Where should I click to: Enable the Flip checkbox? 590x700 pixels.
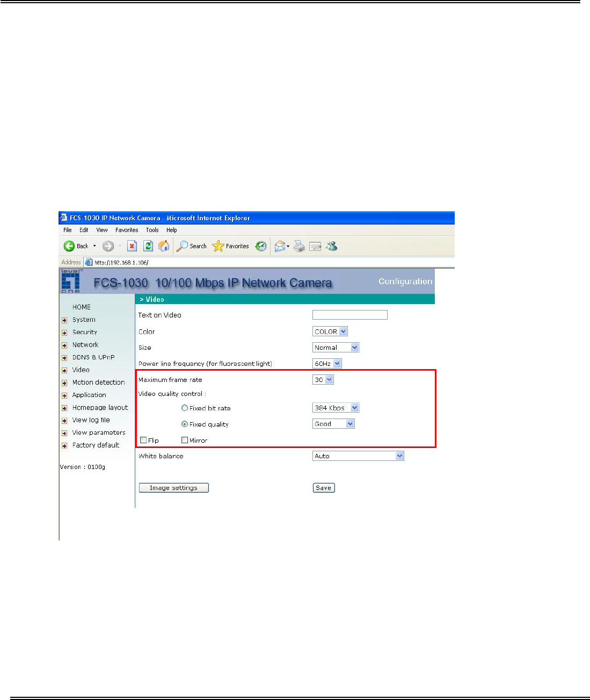pos(143,440)
